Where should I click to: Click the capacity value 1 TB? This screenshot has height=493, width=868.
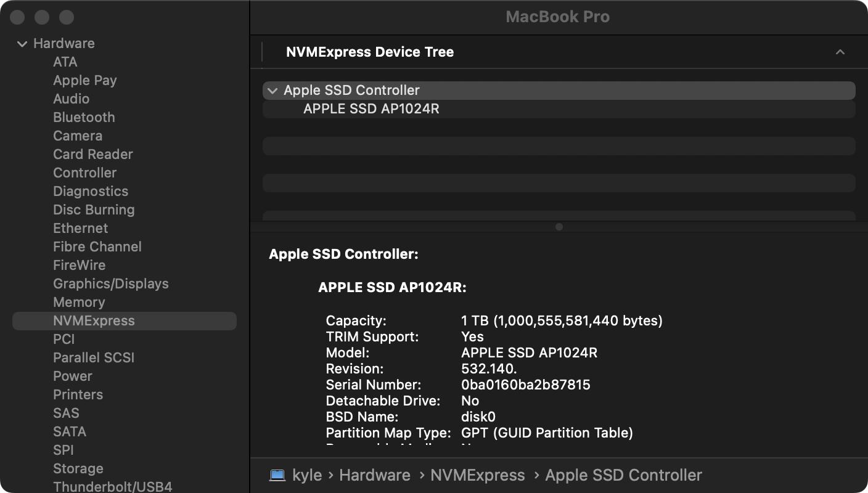pos(562,320)
